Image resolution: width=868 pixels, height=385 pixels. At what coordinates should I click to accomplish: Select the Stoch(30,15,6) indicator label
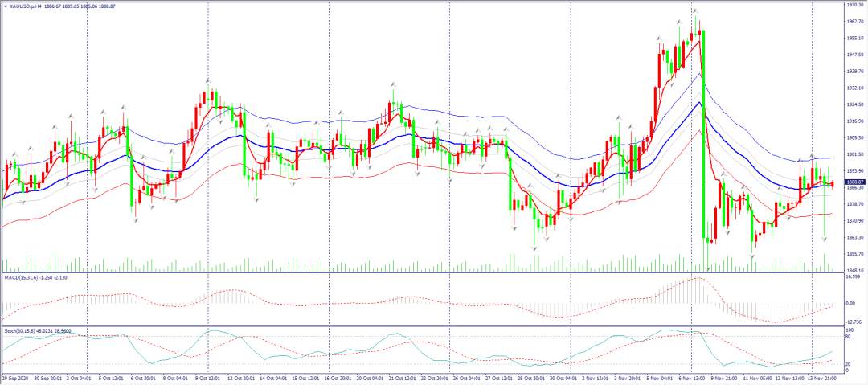tap(19, 330)
